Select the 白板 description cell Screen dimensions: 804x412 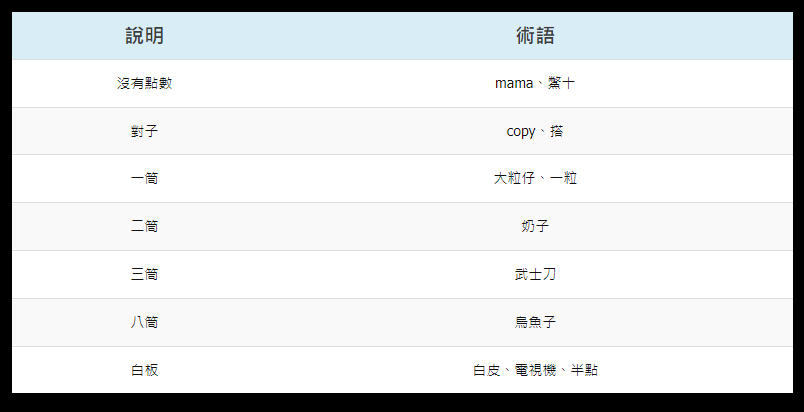144,370
